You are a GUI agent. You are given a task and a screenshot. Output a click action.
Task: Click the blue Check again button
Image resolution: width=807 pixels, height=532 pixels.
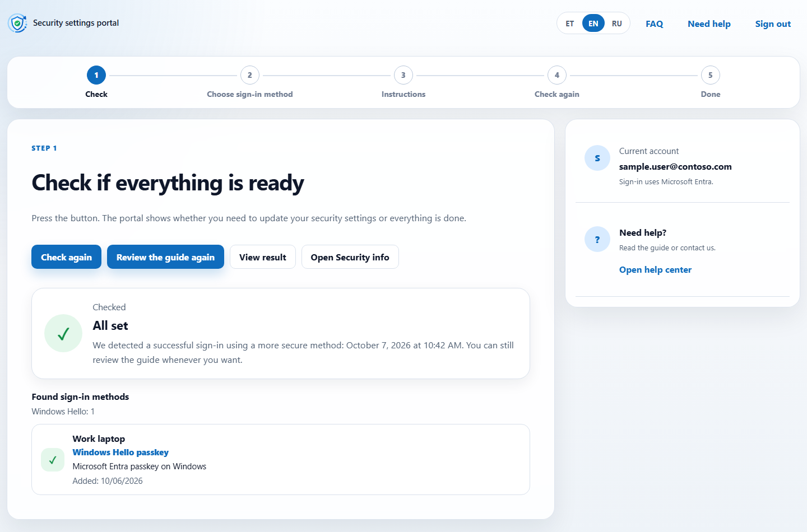[x=66, y=257]
